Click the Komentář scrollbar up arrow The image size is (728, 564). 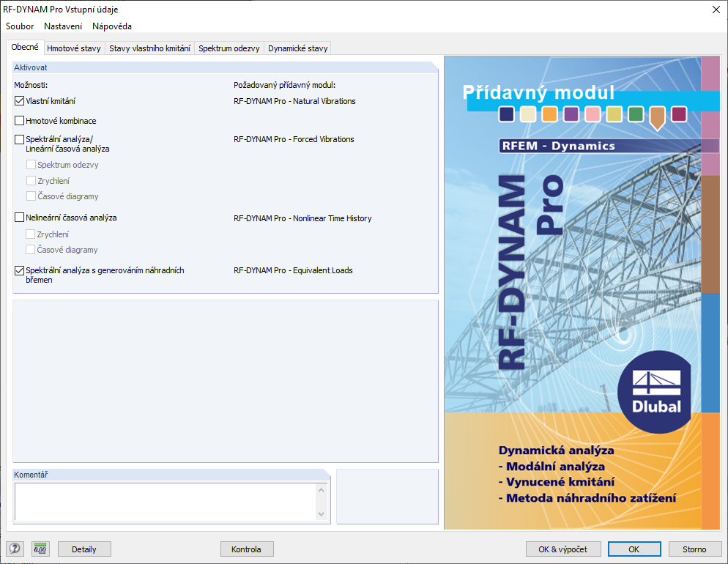[x=322, y=490]
